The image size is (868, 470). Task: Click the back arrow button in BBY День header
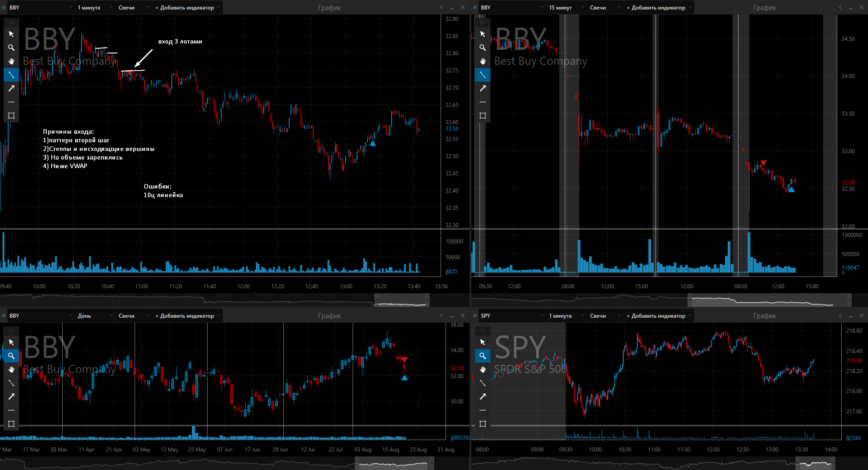[441, 315]
